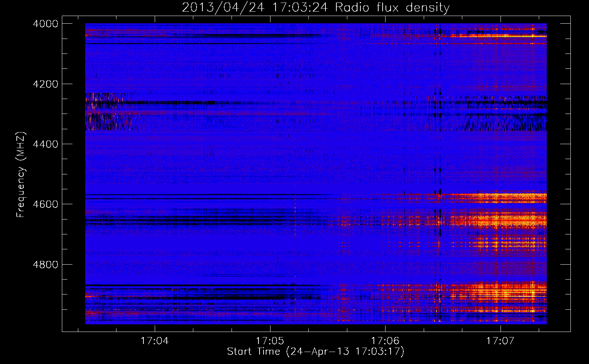Click the 4400 frequency axis label
The image size is (589, 364).
point(46,144)
